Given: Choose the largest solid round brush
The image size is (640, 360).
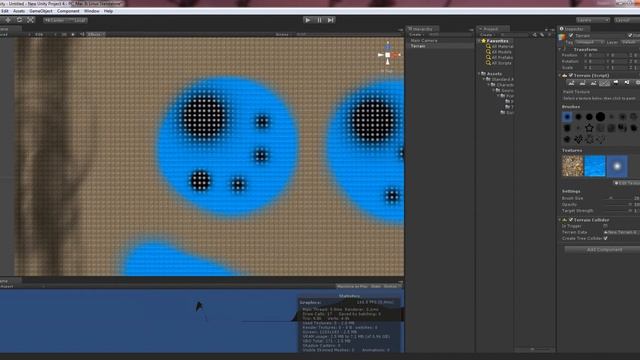Looking at the screenshot, I should [x=600, y=117].
